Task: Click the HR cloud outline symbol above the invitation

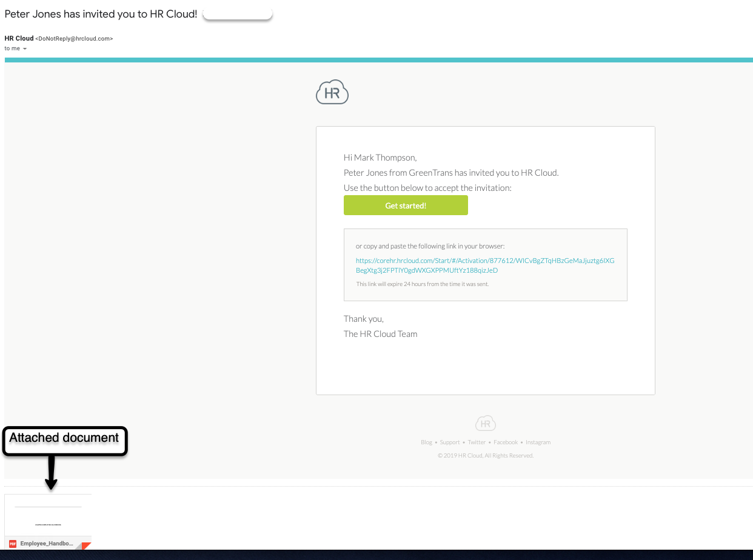Action: click(332, 92)
